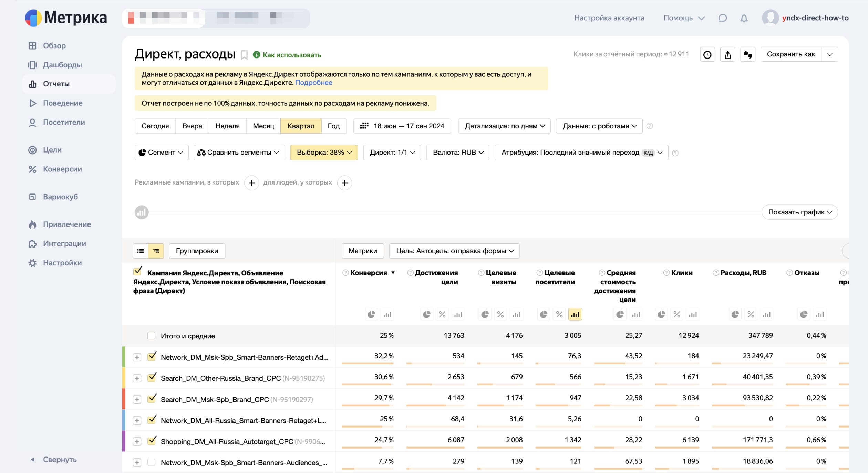The height and width of the screenshot is (473, 868).
Task: Select percent icon under Достижения цели column
Action: [x=442, y=314]
